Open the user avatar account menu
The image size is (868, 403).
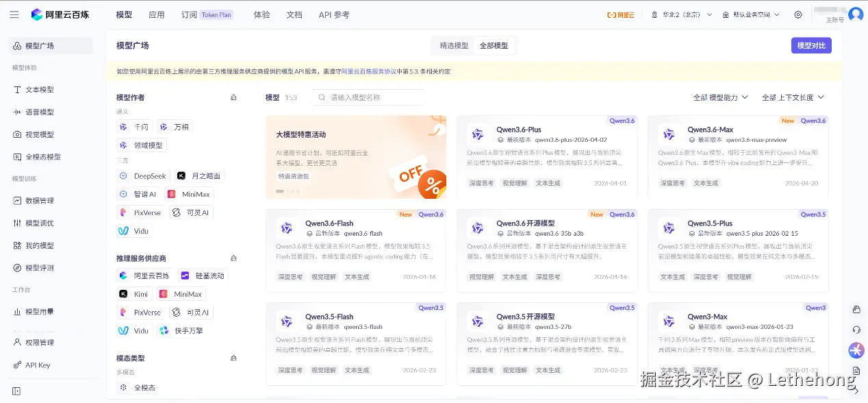[856, 14]
